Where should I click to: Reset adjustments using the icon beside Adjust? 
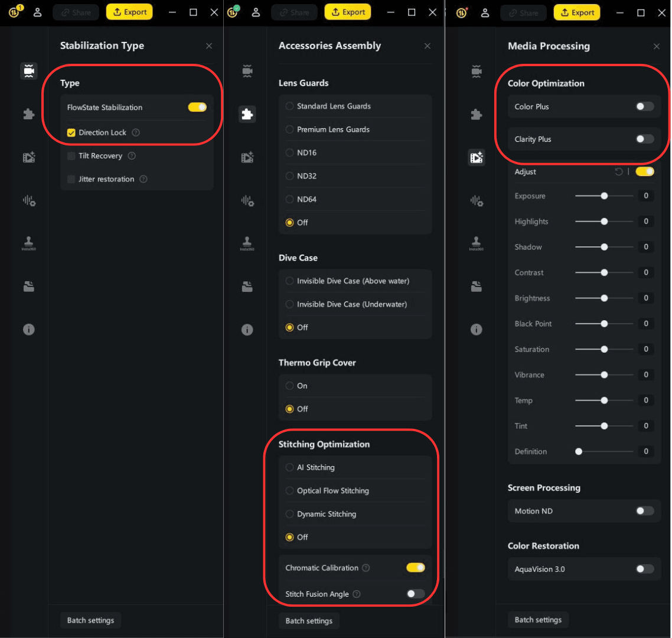pyautogui.click(x=619, y=172)
